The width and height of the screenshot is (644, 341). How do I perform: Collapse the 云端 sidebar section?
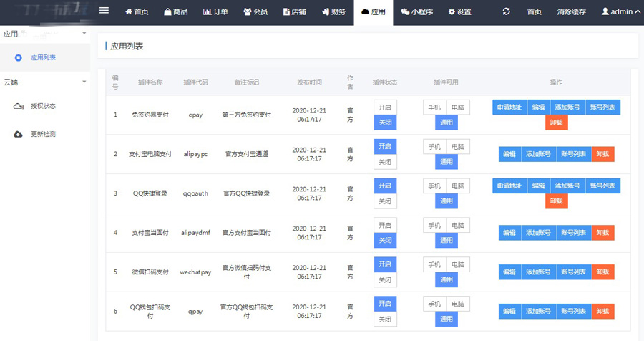(x=84, y=82)
